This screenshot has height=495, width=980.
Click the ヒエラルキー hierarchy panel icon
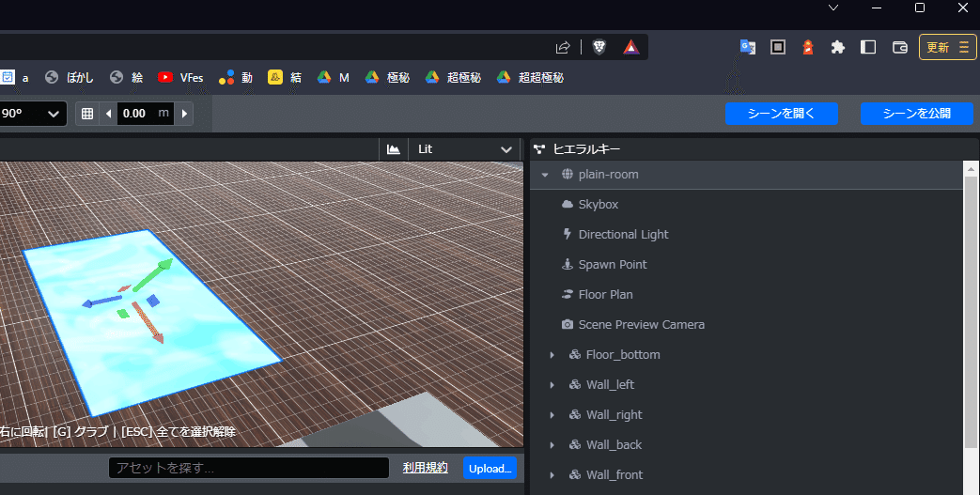539,149
